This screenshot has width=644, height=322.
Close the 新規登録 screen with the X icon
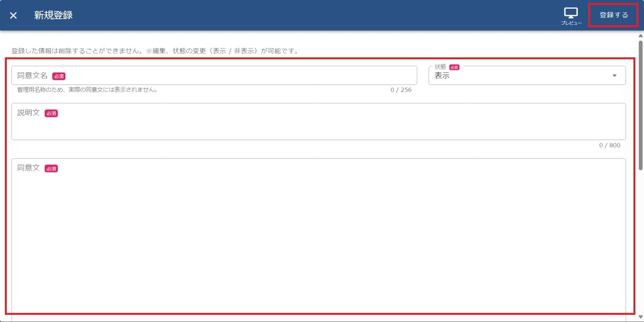[x=13, y=15]
